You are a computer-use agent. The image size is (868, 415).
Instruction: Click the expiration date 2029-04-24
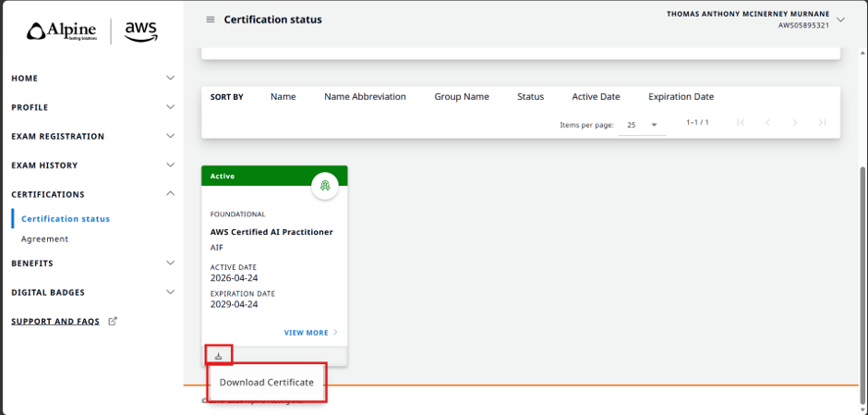235,304
